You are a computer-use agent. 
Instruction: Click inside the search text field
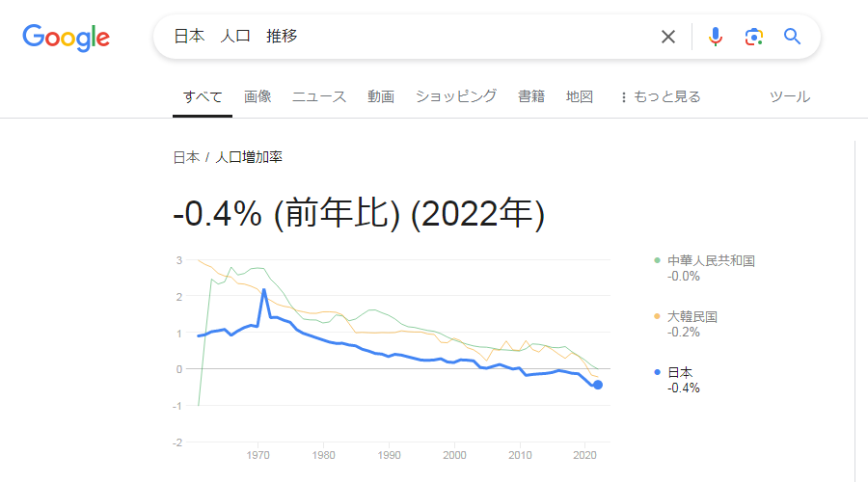[x=410, y=37]
